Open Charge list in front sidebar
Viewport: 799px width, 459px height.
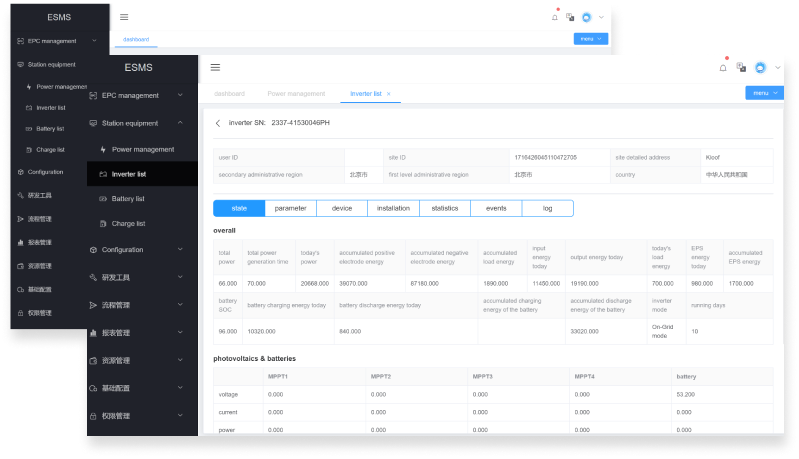coord(143,223)
